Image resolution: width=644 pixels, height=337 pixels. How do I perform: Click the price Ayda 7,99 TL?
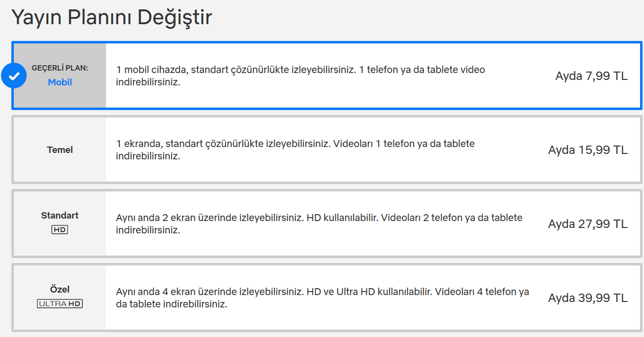[x=591, y=76]
